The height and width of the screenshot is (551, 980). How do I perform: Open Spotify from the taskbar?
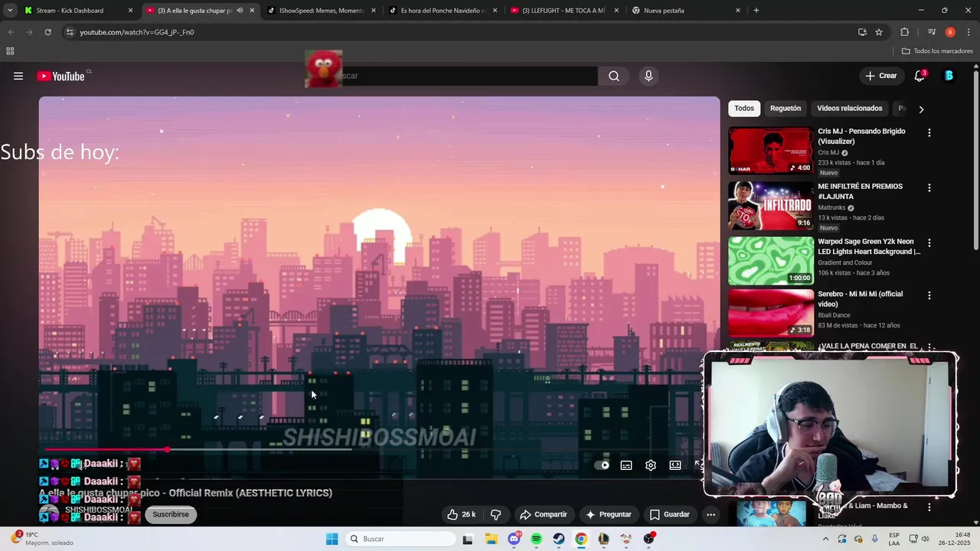click(536, 539)
